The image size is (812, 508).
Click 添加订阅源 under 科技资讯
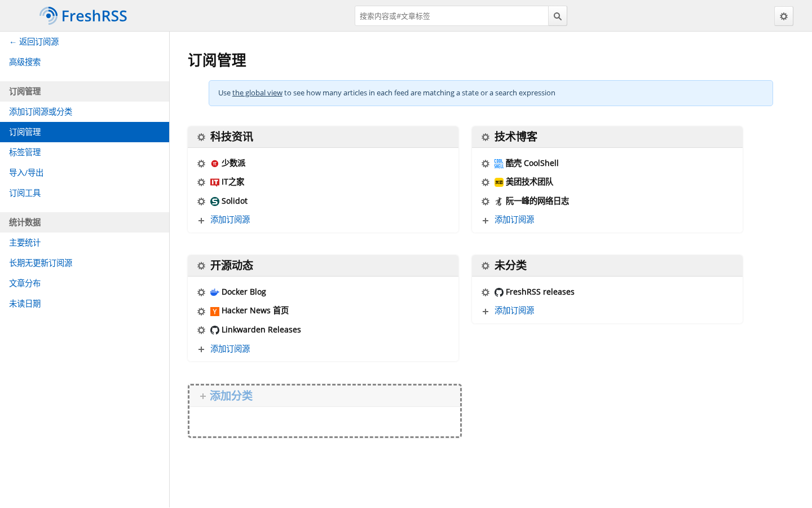(x=230, y=220)
